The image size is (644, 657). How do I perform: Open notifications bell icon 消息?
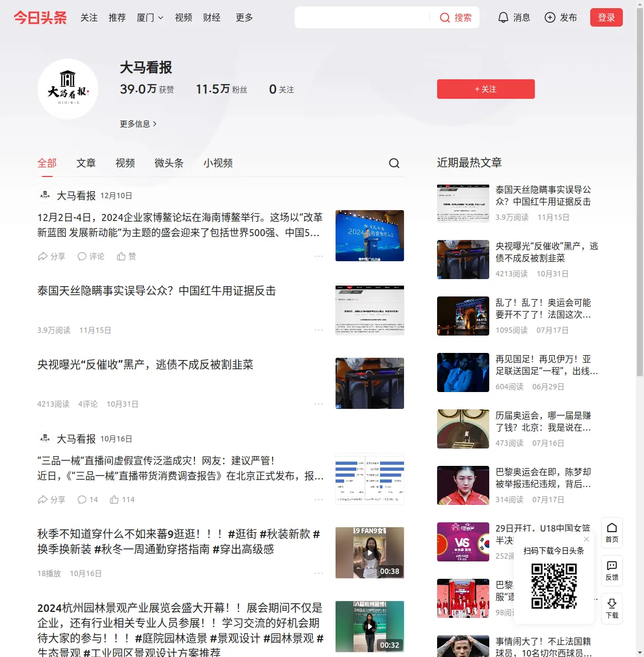click(x=503, y=17)
